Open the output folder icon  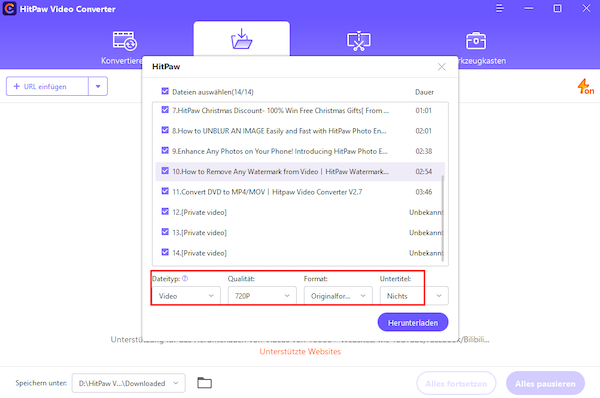[x=204, y=383]
